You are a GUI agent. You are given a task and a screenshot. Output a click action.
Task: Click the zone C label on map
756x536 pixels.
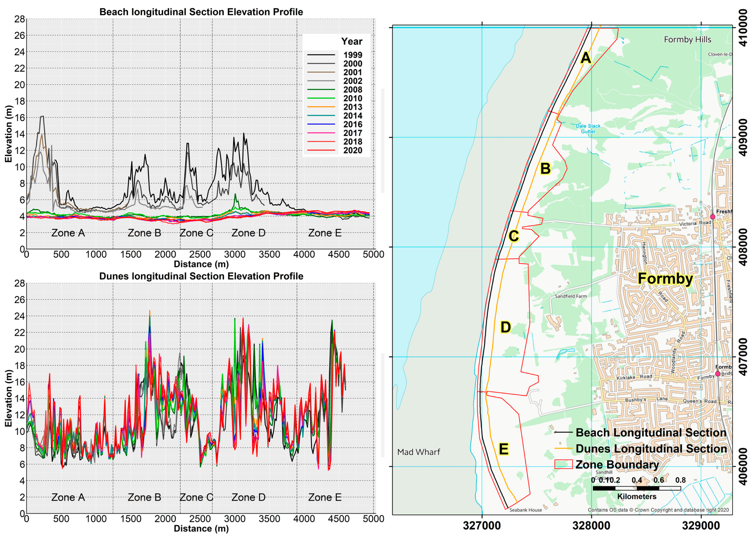pos(514,236)
